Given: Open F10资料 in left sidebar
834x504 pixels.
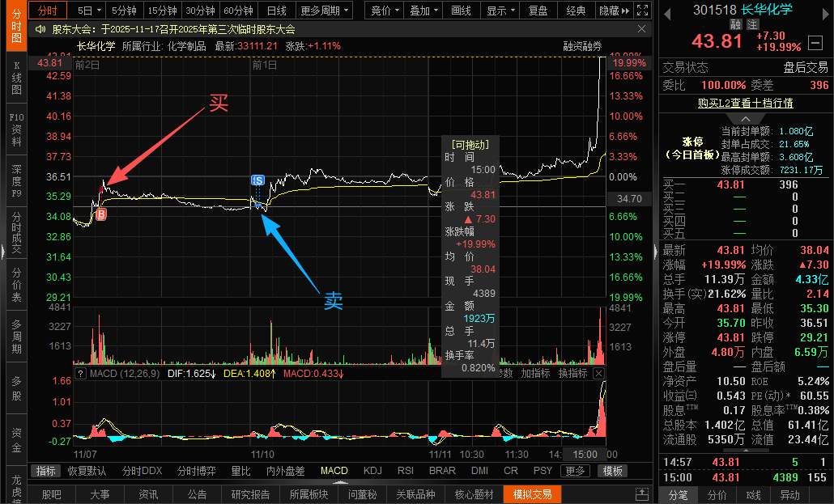Looking at the screenshot, I should pyautogui.click(x=16, y=129).
